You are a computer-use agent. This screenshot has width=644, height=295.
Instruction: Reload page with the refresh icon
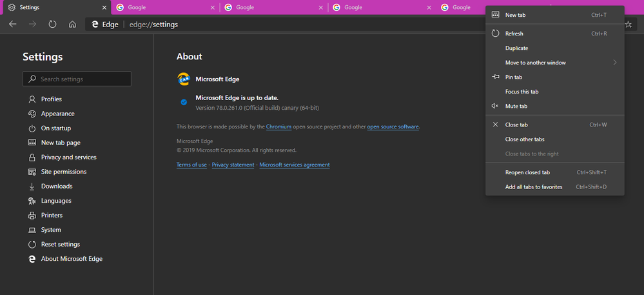click(52, 25)
